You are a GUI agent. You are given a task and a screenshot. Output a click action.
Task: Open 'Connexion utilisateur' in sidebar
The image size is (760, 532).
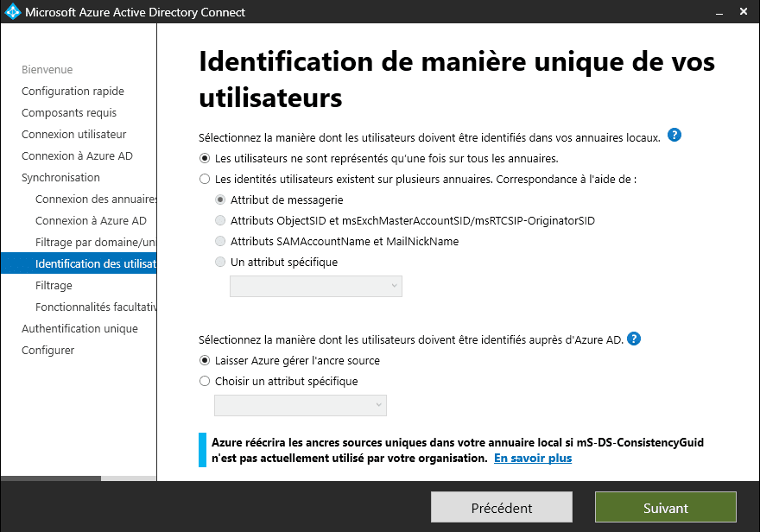point(73,135)
